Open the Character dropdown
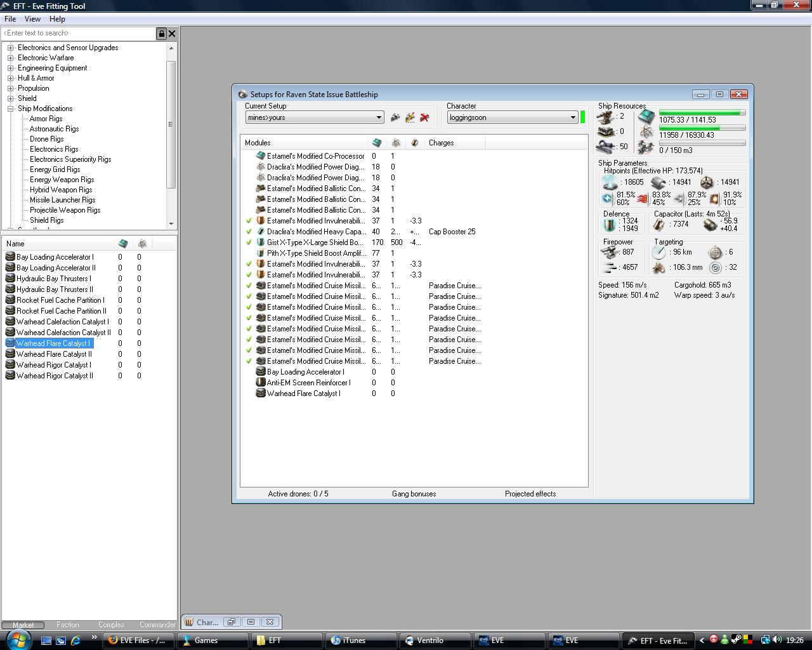Screen dimensions: 812x650 573,117
